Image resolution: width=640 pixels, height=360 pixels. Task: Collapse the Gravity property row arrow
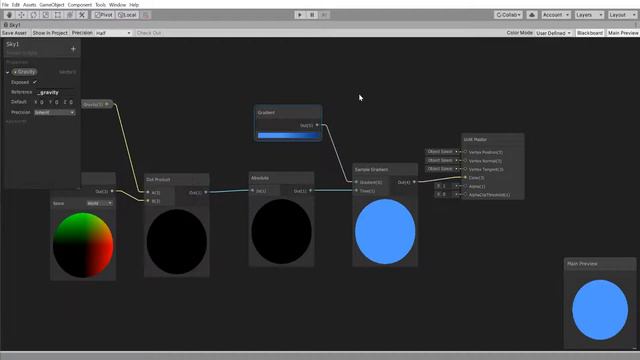pyautogui.click(x=7, y=72)
